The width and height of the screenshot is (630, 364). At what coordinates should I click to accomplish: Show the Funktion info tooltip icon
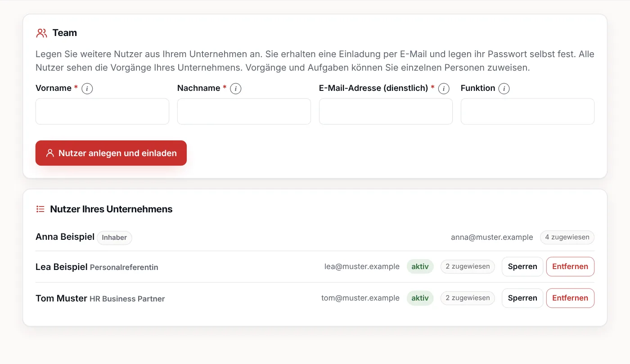pos(504,89)
